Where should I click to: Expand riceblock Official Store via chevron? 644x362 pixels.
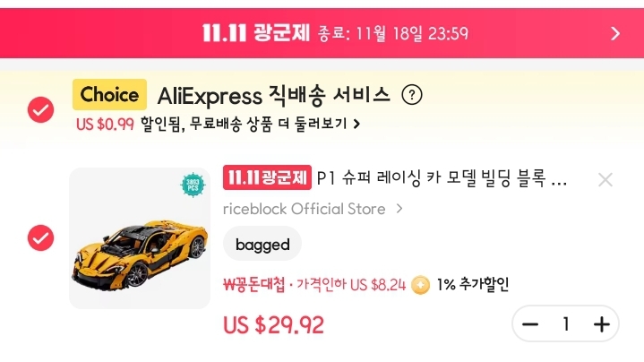(399, 209)
